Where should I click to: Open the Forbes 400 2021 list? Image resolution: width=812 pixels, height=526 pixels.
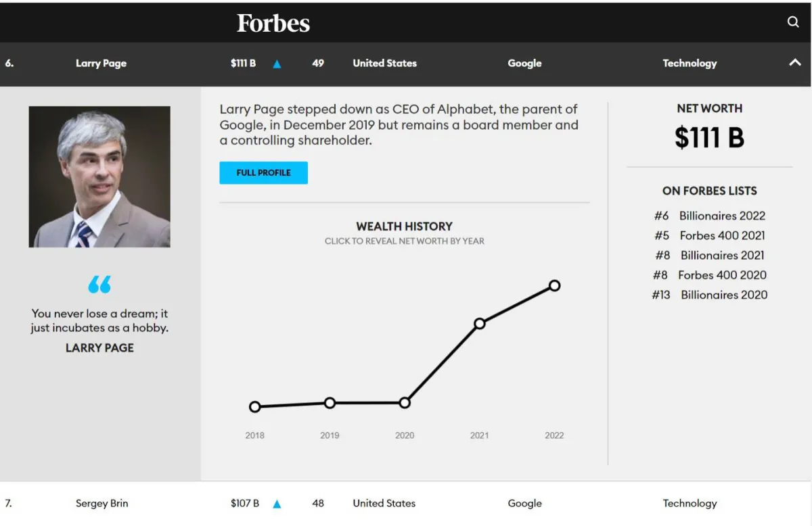pyautogui.click(x=722, y=235)
